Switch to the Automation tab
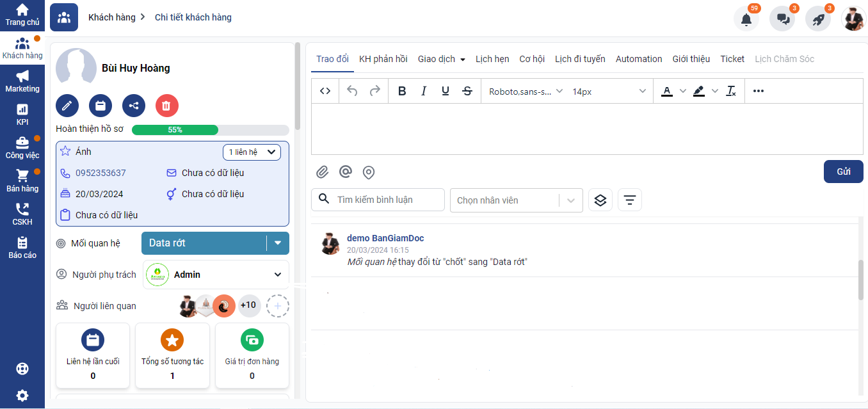 coord(638,58)
